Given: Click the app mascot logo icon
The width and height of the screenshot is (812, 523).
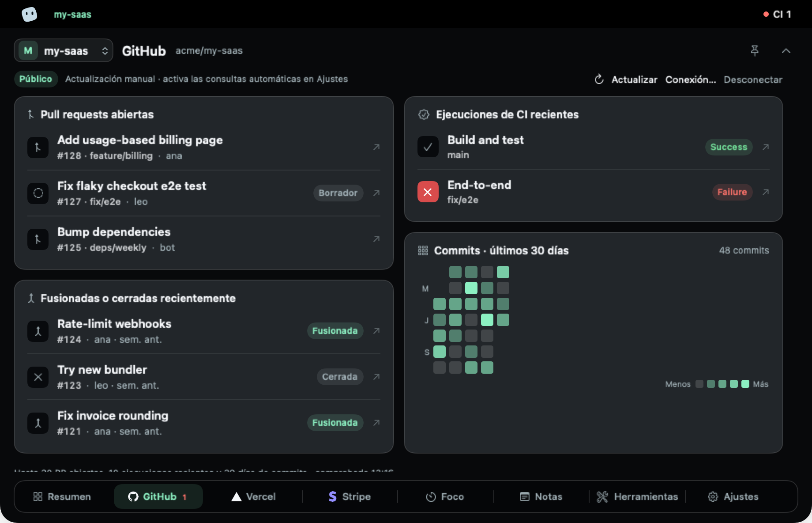Looking at the screenshot, I should click(30, 14).
